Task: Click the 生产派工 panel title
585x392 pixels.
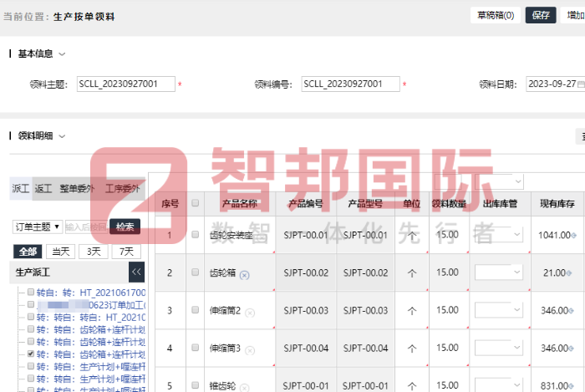Action: click(x=33, y=272)
